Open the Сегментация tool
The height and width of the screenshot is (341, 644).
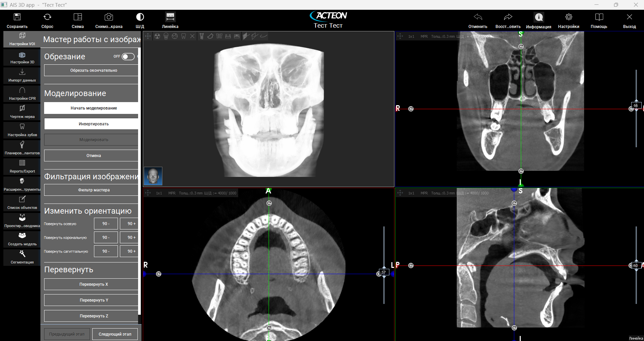(x=22, y=257)
